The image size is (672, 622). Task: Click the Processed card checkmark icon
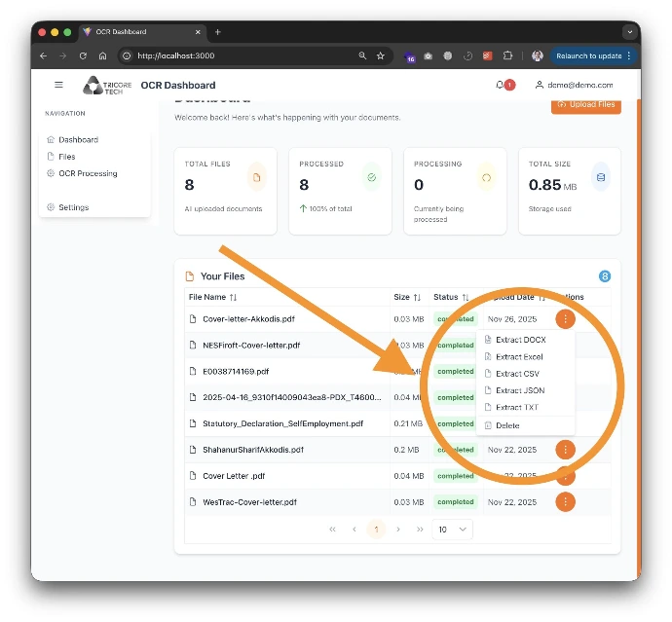[x=372, y=177]
